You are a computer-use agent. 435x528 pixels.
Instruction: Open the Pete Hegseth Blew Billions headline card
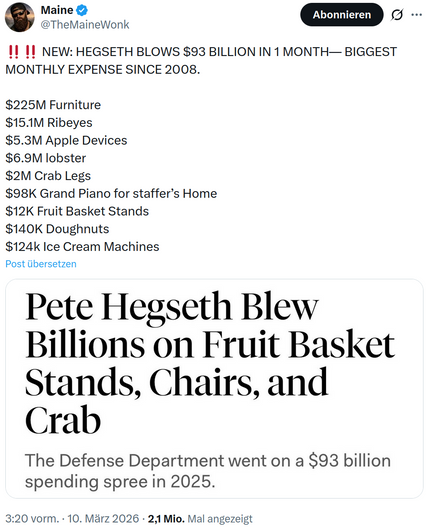point(214,389)
